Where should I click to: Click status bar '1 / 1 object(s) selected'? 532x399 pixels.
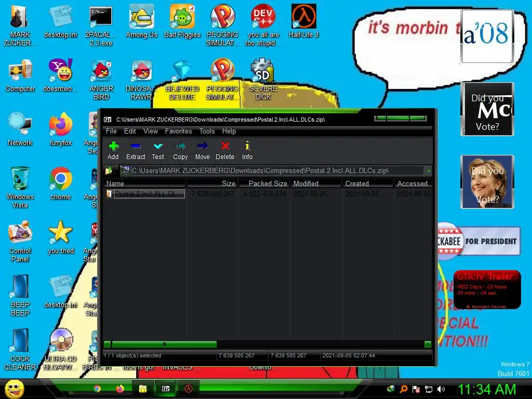click(x=132, y=355)
